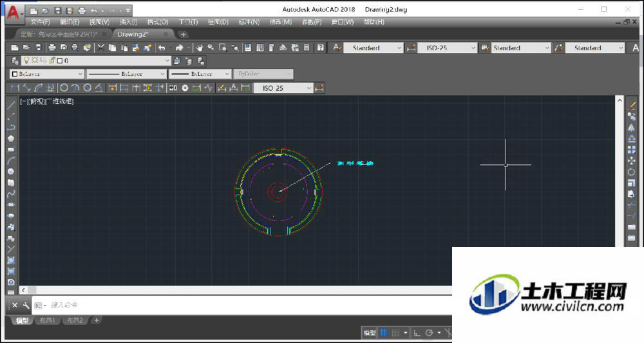Click the Customize wrench icon on command line

tap(26, 305)
